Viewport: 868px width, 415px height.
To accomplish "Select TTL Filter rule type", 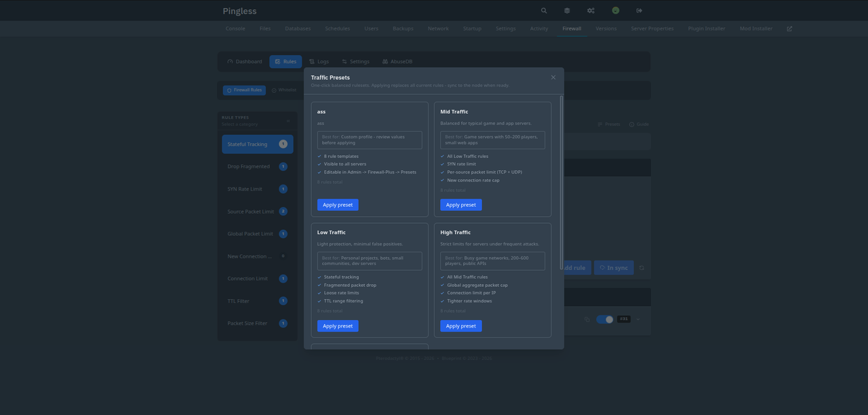I will [x=258, y=301].
